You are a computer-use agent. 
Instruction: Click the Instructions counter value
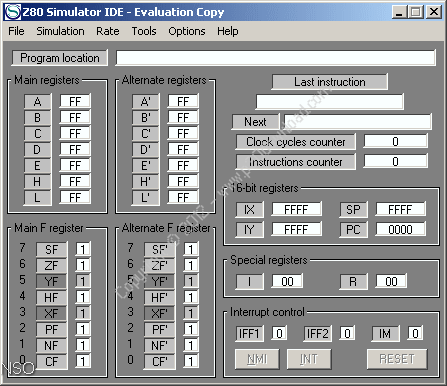[395, 161]
